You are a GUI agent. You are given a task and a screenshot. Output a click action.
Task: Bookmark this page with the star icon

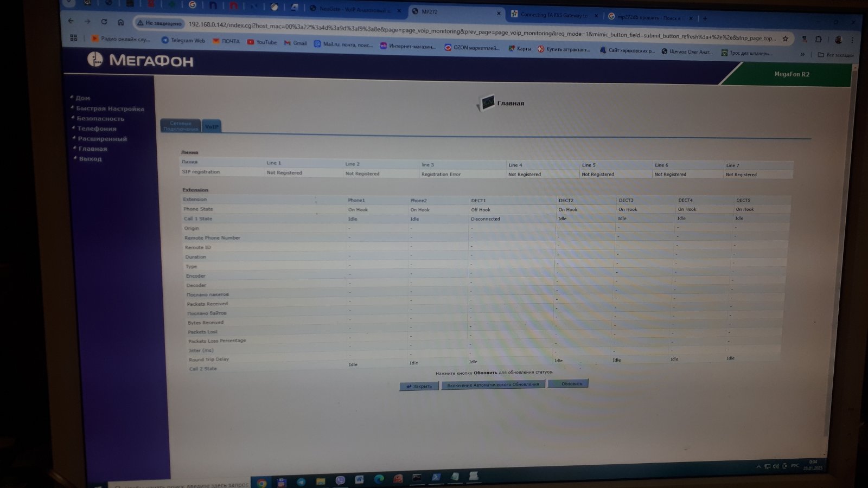pyautogui.click(x=785, y=38)
